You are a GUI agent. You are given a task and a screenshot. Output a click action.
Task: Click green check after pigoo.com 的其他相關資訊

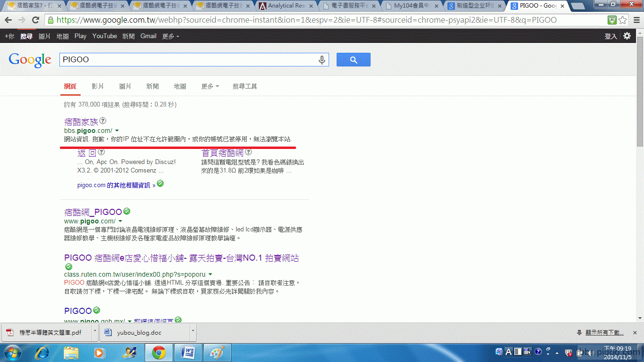pos(160,183)
